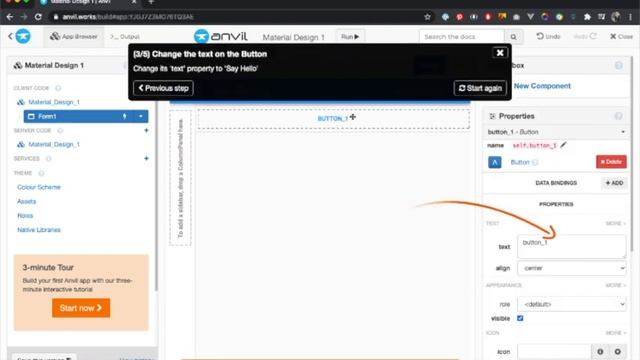The image size is (640, 360).
Task: Add a service with the plus icon
Action: coord(146,158)
